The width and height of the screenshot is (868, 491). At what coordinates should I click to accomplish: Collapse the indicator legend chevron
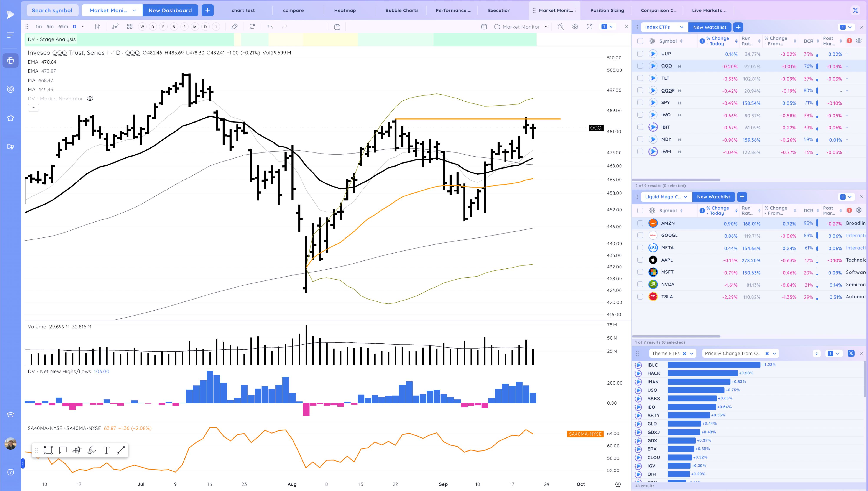tap(33, 108)
